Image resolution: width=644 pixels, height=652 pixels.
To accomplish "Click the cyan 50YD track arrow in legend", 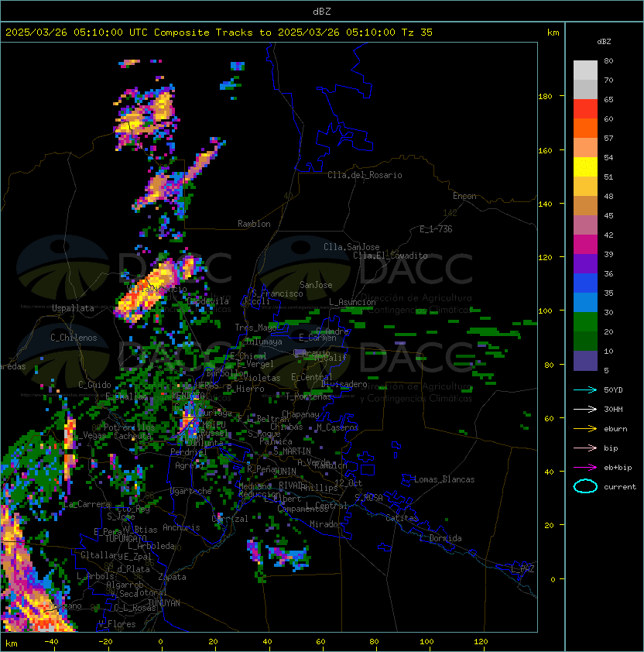I will click(585, 389).
